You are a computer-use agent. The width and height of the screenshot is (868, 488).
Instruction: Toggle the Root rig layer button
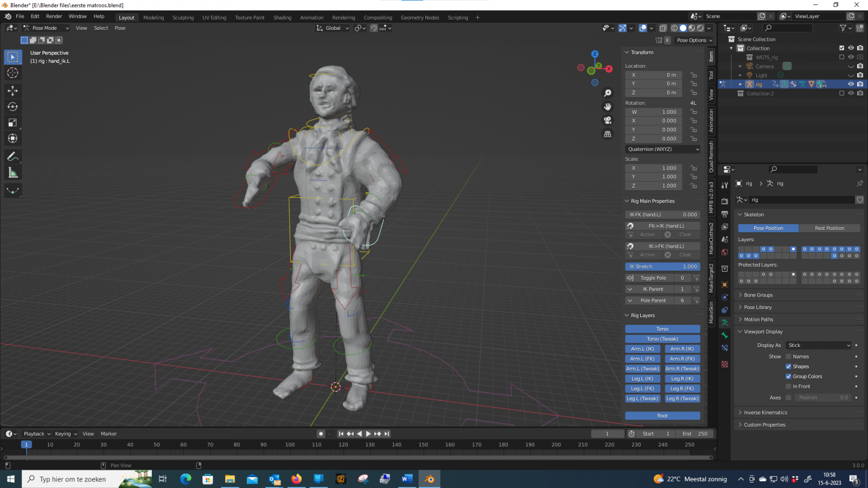662,416
